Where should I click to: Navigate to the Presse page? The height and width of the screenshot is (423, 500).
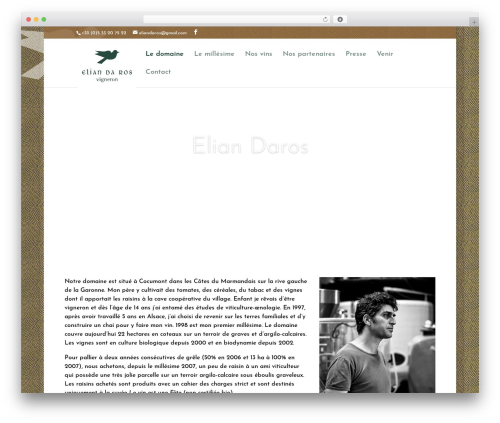[x=356, y=54]
